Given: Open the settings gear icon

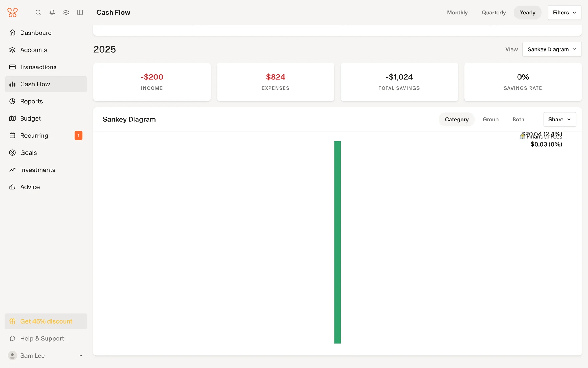Looking at the screenshot, I should point(66,13).
